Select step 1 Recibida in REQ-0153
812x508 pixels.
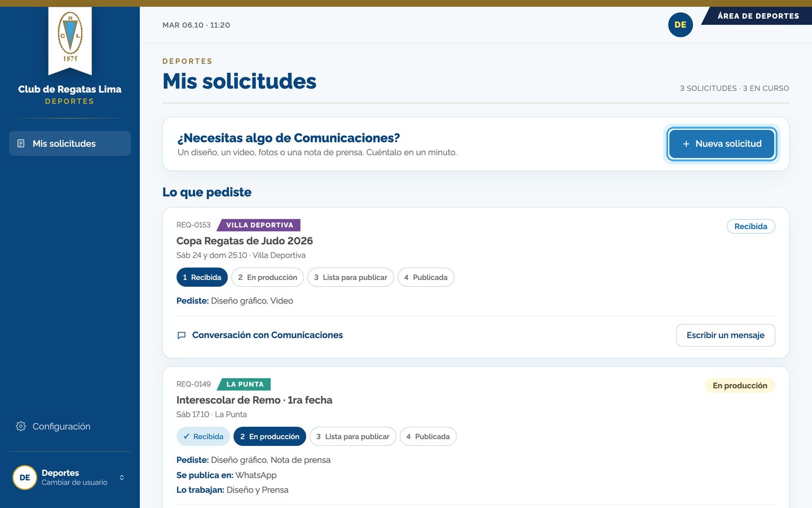[x=202, y=277]
